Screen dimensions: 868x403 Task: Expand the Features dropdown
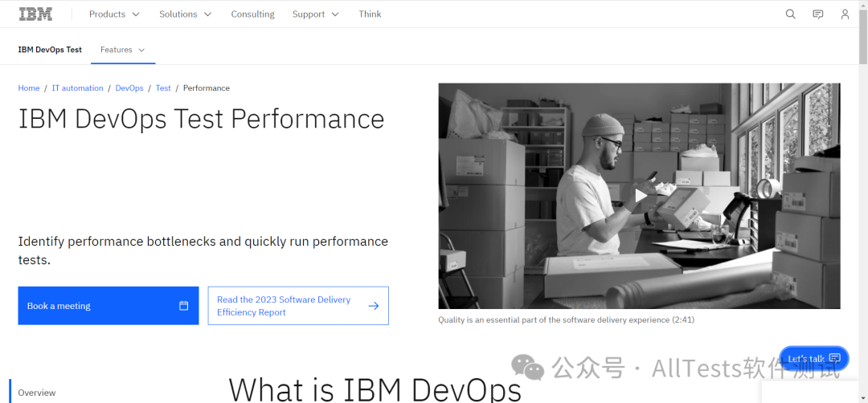123,50
